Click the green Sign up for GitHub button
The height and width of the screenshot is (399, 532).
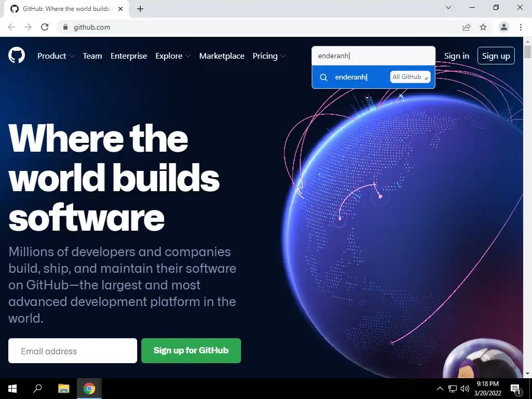click(x=191, y=351)
